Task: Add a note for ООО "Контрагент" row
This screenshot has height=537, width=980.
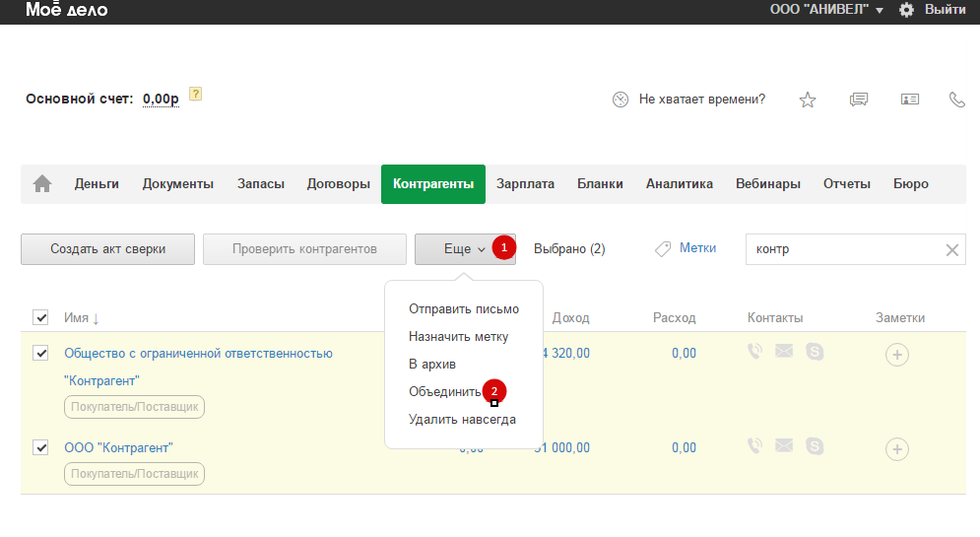Action: (x=896, y=449)
